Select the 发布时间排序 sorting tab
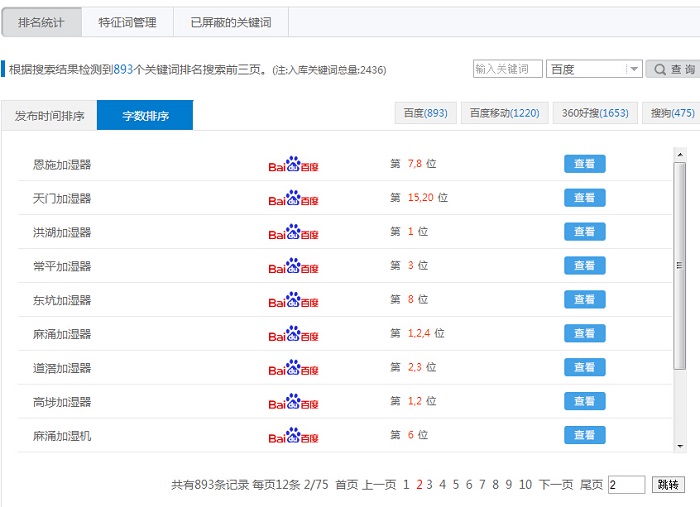The width and height of the screenshot is (700, 507). point(49,116)
